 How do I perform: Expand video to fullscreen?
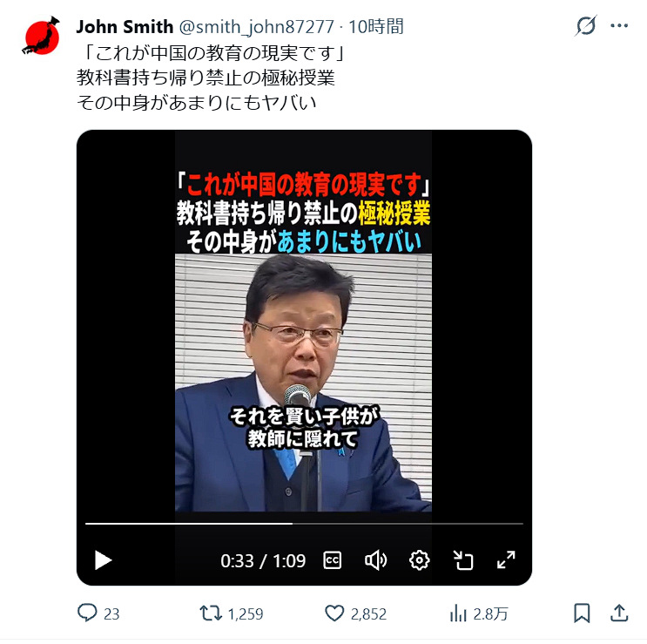pyautogui.click(x=506, y=560)
